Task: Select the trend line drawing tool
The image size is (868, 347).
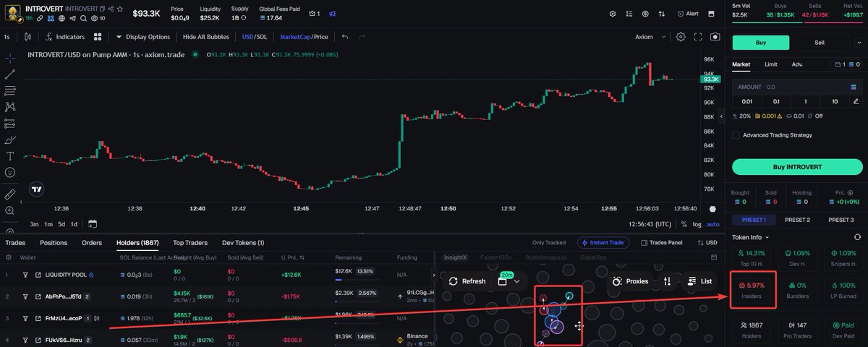Action: tap(10, 74)
